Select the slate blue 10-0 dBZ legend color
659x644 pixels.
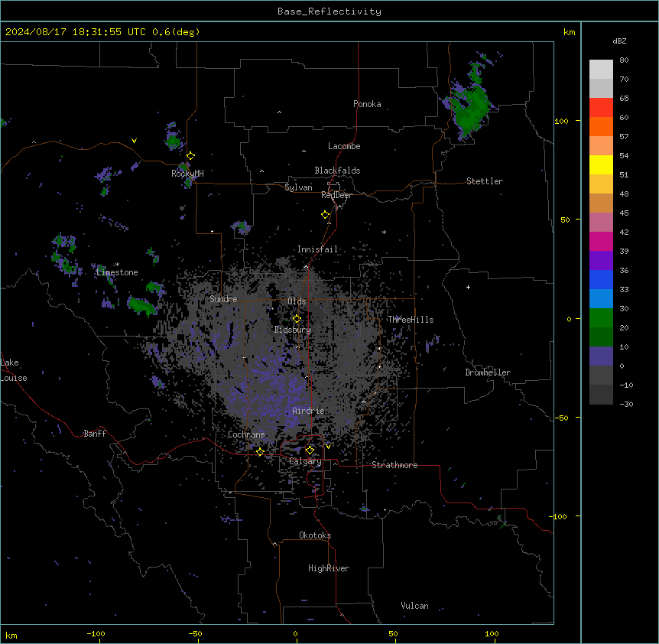point(601,356)
